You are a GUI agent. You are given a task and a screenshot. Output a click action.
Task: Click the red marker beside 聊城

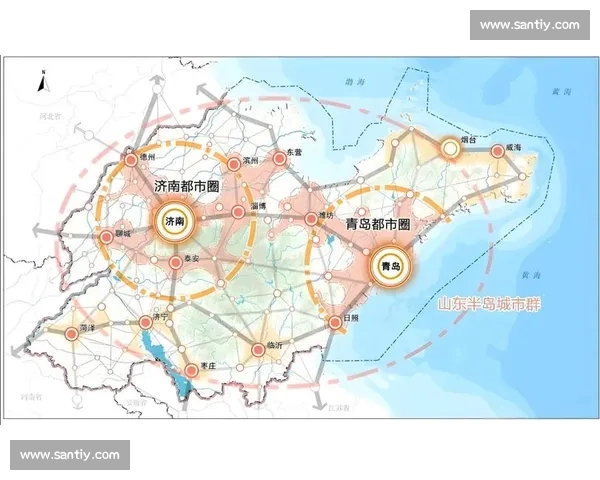click(x=106, y=237)
